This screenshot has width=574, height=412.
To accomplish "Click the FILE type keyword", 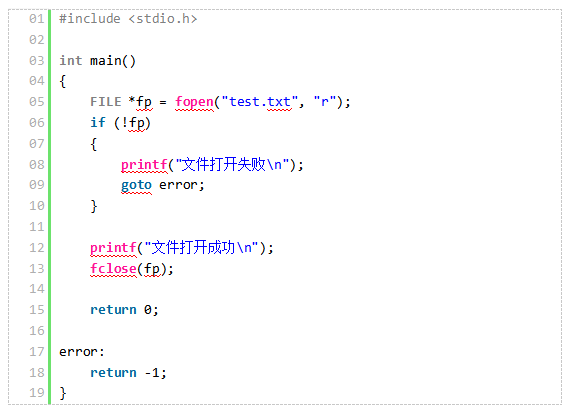I will tap(105, 102).
